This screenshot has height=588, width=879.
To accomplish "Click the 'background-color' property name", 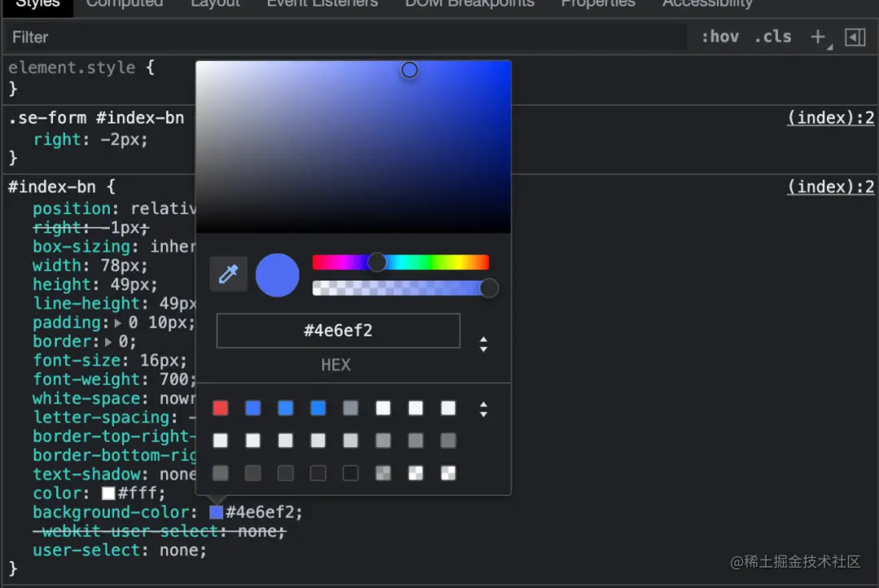I will 111,512.
